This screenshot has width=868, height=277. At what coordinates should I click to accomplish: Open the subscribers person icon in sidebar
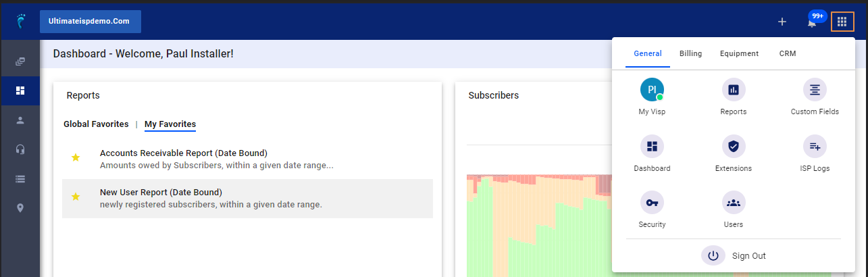[20, 120]
